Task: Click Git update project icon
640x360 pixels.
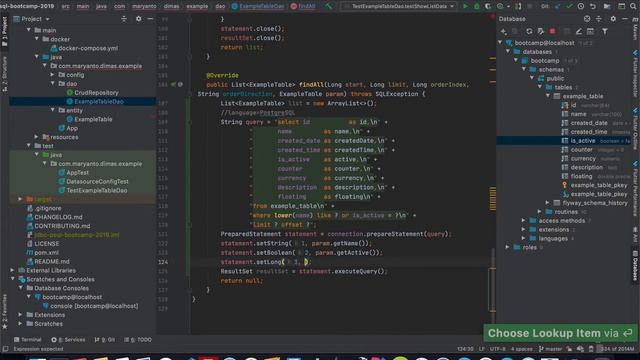Action: [x=558, y=6]
